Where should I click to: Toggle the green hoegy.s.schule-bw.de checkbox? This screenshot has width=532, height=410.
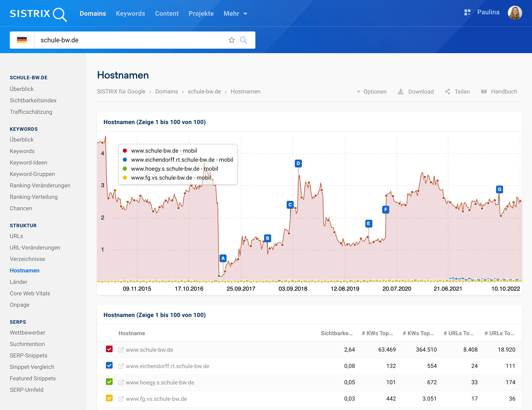[109, 382]
